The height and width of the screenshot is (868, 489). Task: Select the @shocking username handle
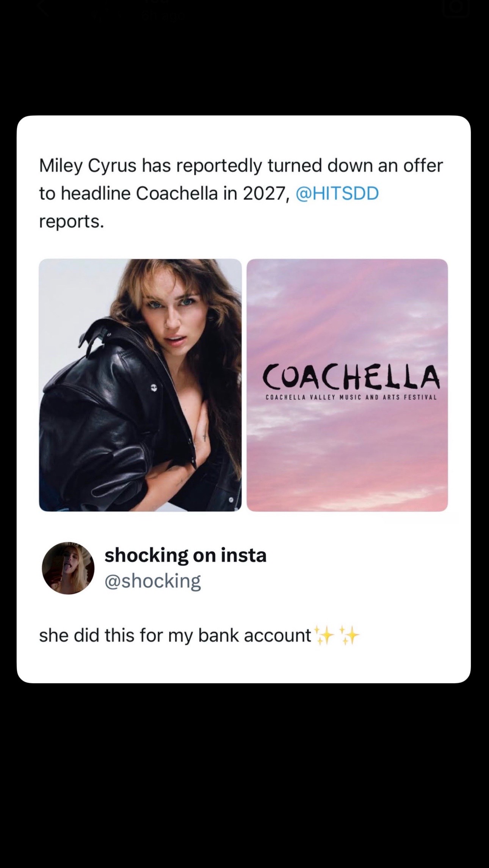[153, 581]
